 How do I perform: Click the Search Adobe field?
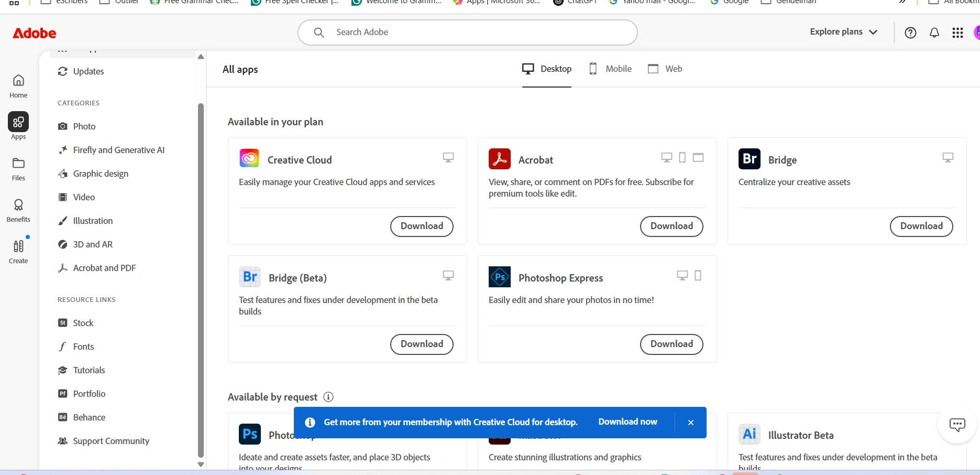tap(467, 33)
